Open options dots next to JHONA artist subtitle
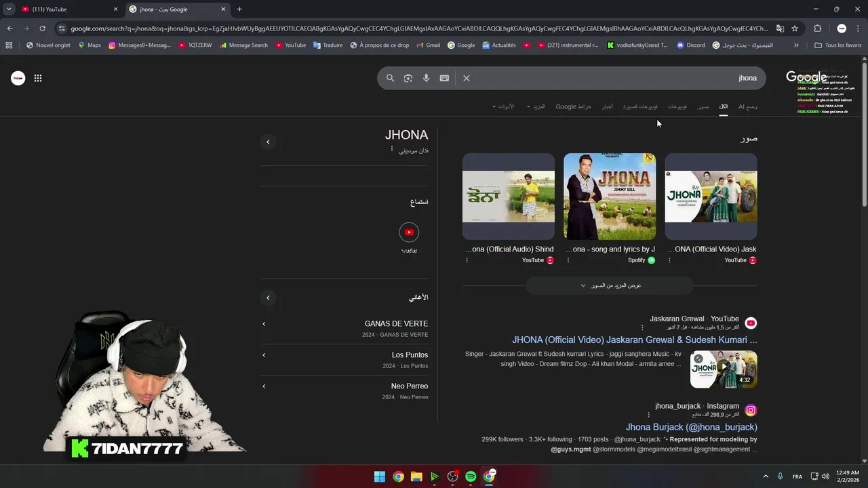This screenshot has height=488, width=868. pyautogui.click(x=391, y=148)
